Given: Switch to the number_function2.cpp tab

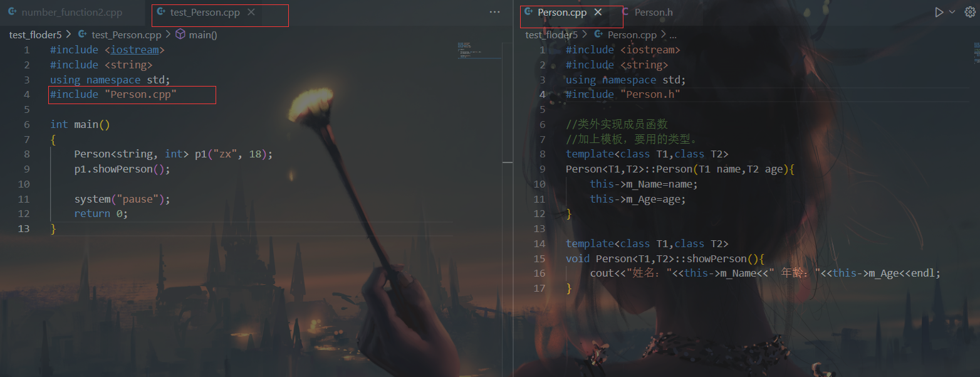Looking at the screenshot, I should click(x=65, y=13).
